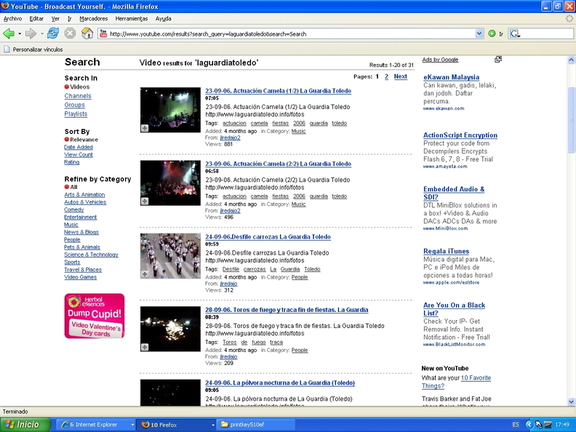Sort results by Date Added
576x432 pixels.
(79, 147)
